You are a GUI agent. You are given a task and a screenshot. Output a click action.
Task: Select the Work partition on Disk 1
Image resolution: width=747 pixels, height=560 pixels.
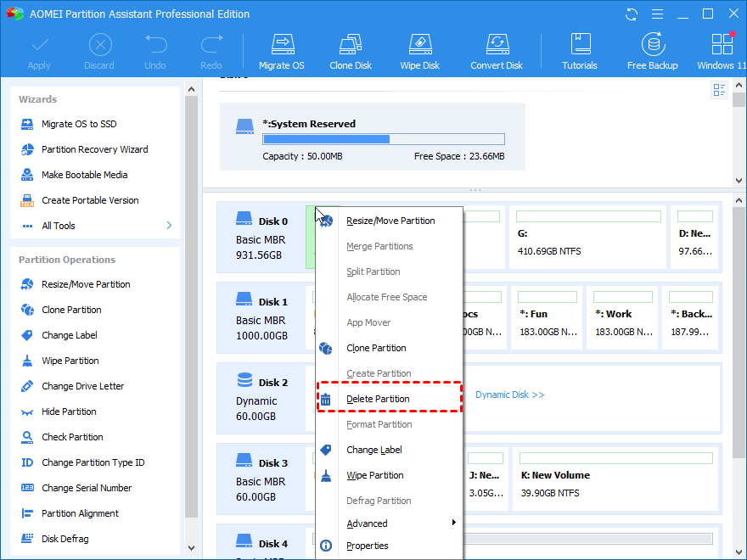tap(622, 317)
